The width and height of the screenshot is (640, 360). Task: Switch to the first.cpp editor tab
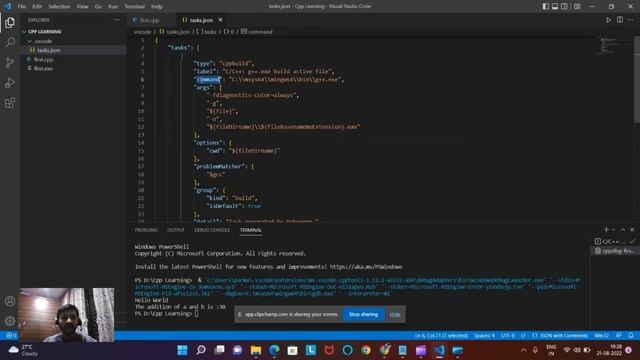coord(149,20)
